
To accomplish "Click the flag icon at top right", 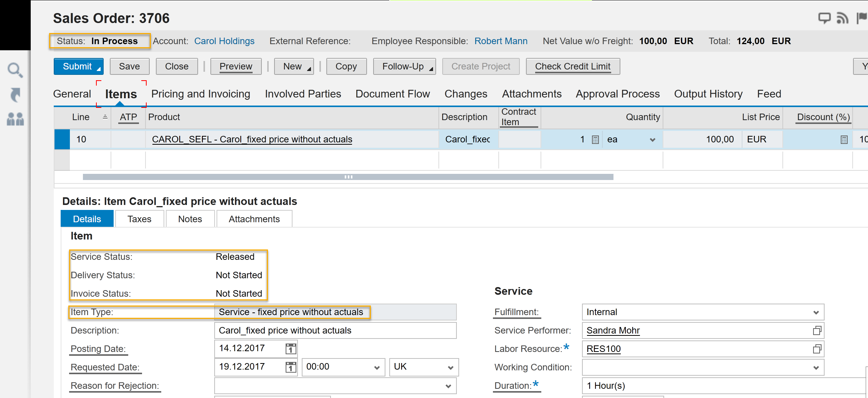I will (862, 18).
